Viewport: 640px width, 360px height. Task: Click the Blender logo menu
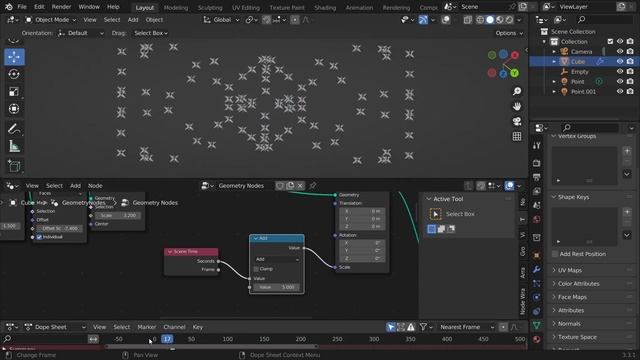pyautogui.click(x=9, y=7)
